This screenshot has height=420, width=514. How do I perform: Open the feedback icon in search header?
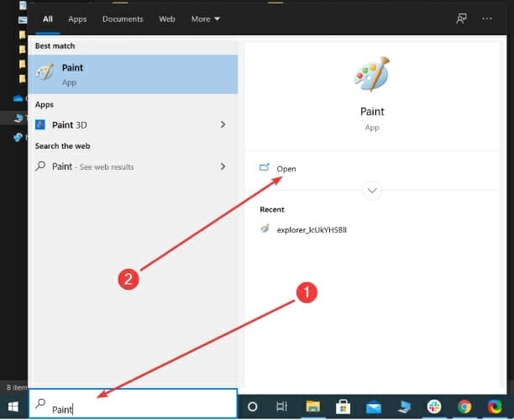(462, 18)
